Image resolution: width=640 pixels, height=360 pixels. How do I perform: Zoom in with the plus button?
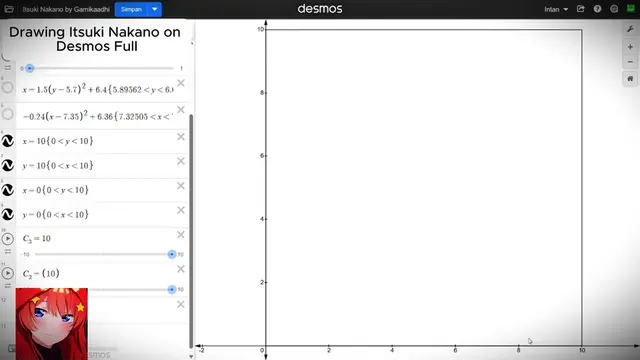tap(630, 47)
